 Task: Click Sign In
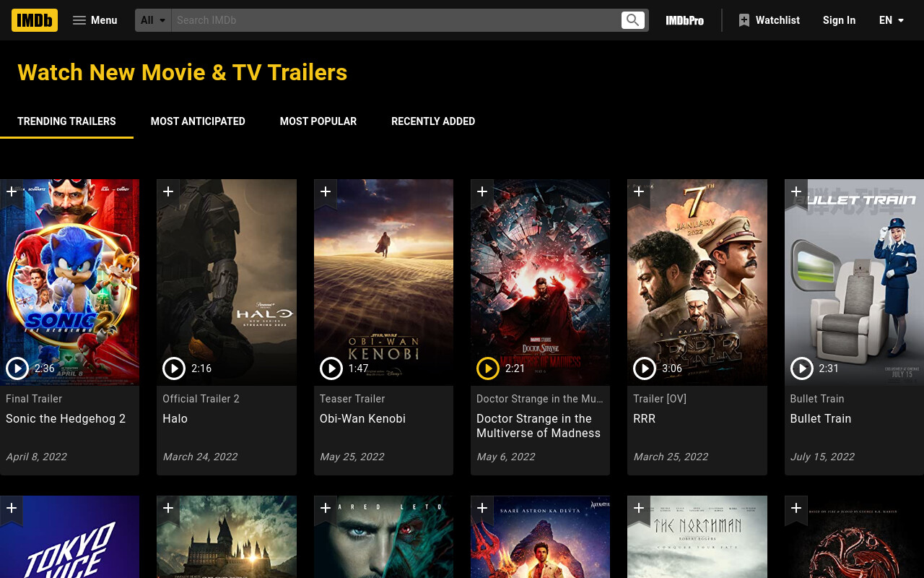click(839, 20)
